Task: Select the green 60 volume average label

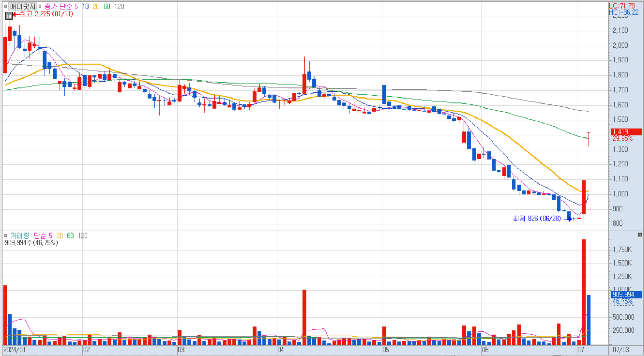Action: pyautogui.click(x=70, y=236)
